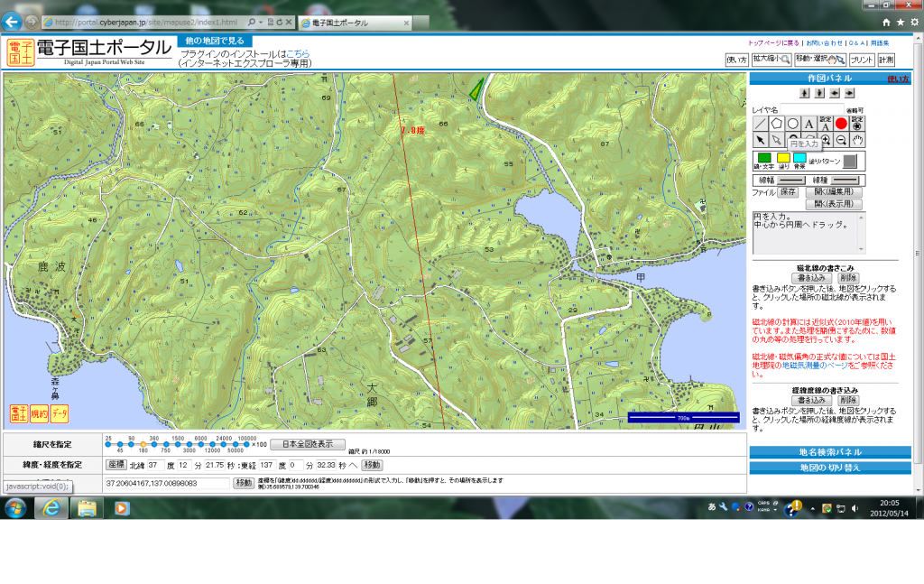Viewport: 924px width, 584px height.
Task: Open the 他の地図で見る tab
Action: [x=215, y=41]
